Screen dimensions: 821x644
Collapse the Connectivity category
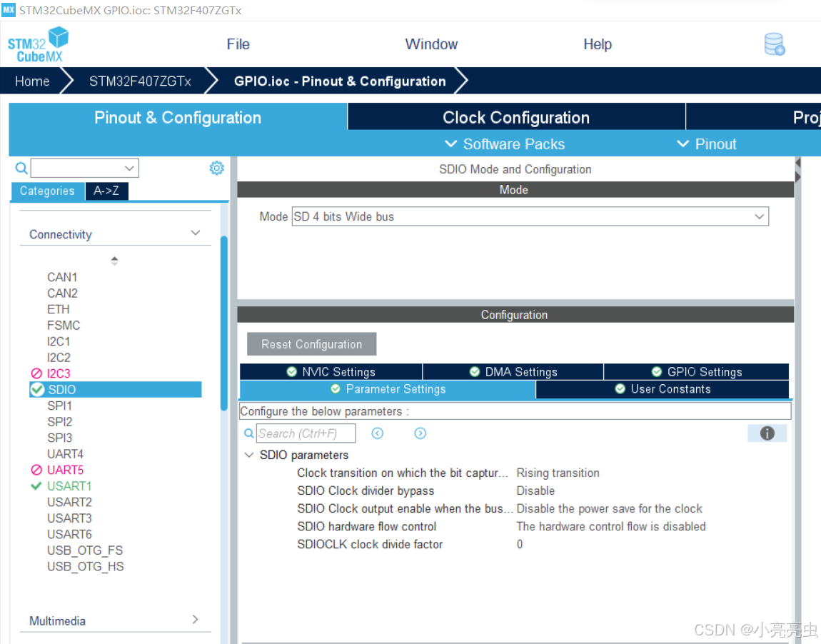tap(196, 233)
